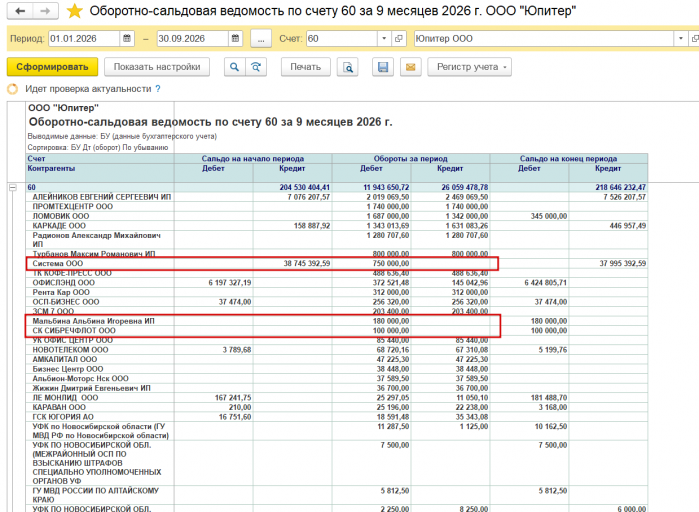The height and width of the screenshot is (512, 699).
Task: Click total debit turnover 11 943 650,72
Action: pos(386,187)
